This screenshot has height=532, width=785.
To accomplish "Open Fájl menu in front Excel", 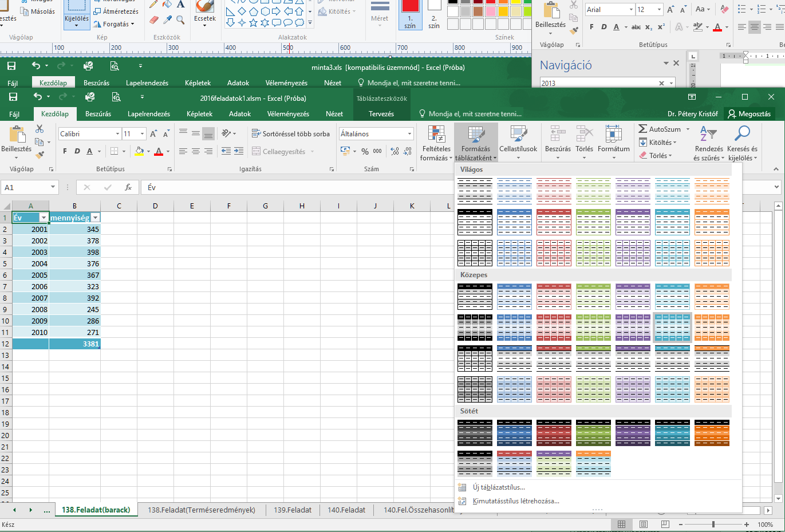I will point(14,113).
